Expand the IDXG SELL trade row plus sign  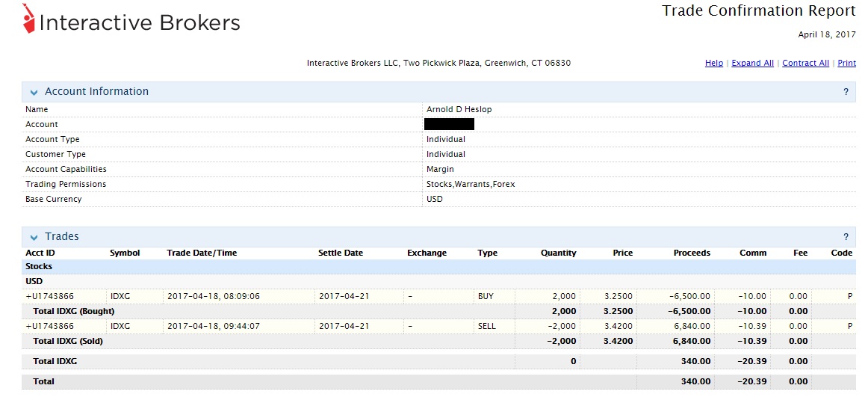click(x=28, y=326)
